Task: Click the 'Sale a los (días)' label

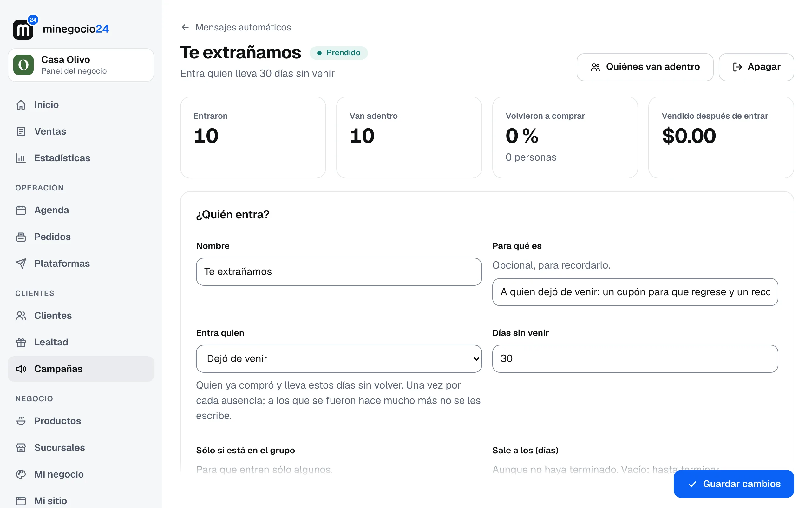Action: (x=525, y=450)
